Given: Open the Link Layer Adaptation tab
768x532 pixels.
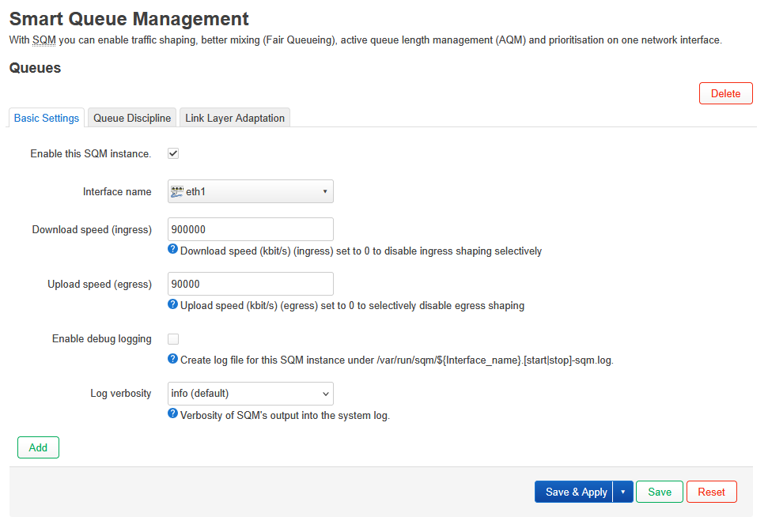Looking at the screenshot, I should coord(235,118).
